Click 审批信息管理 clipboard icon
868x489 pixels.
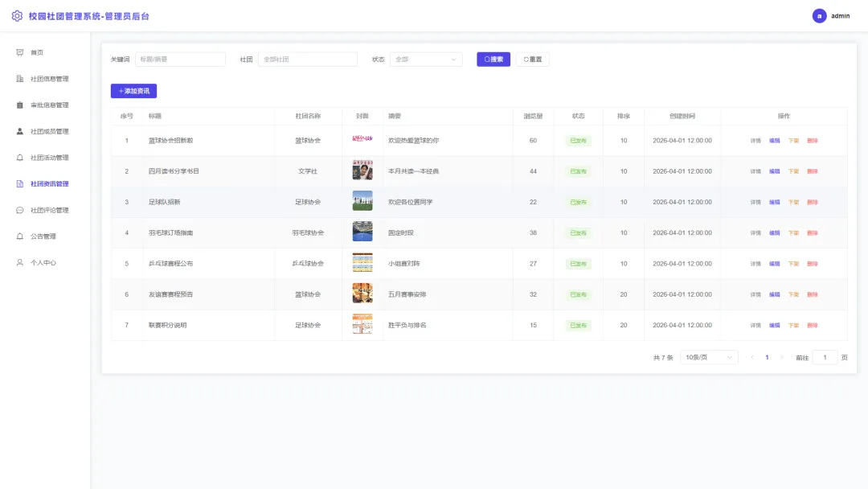pos(20,105)
